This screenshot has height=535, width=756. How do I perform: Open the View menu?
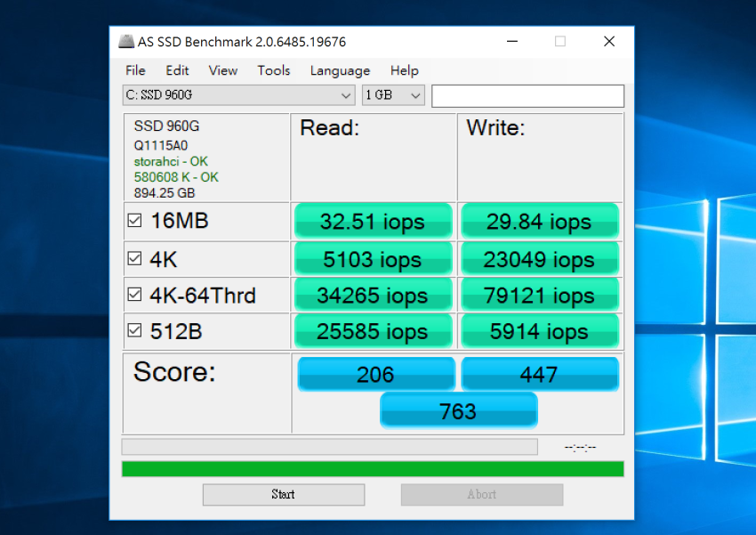(222, 70)
